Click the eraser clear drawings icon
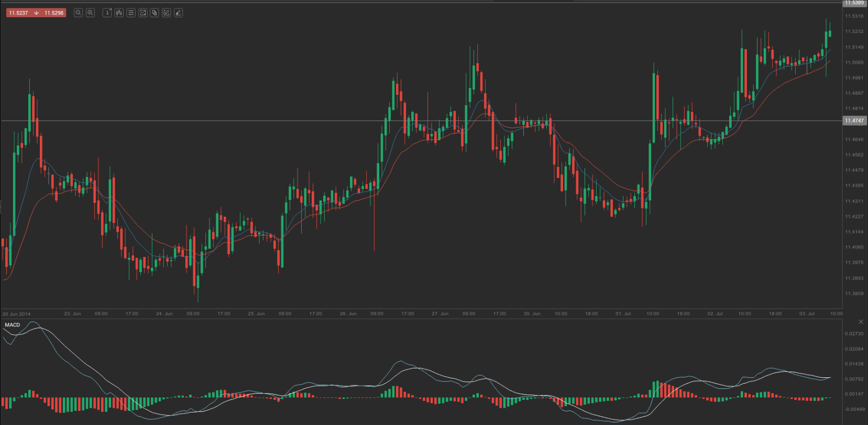 coord(178,13)
